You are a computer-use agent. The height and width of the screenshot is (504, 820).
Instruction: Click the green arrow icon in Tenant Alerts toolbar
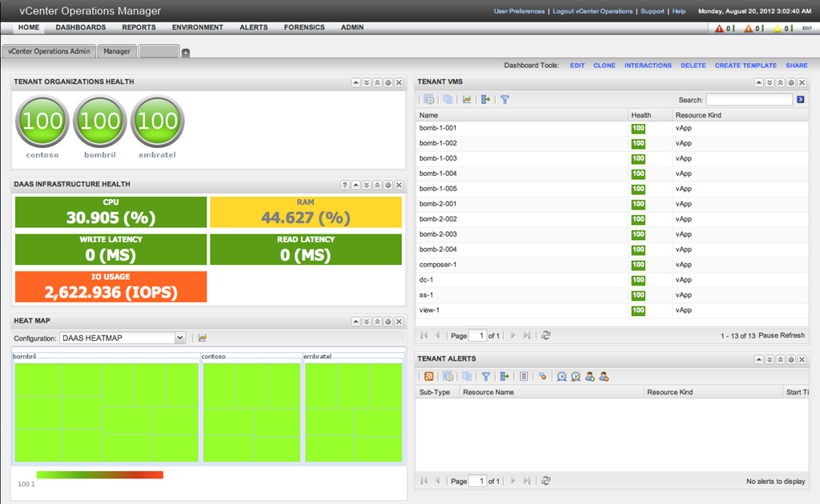pos(504,377)
